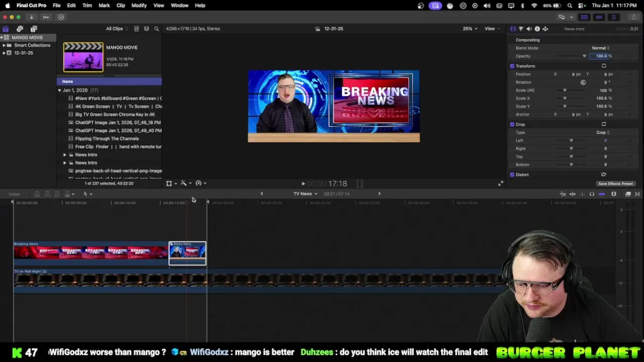Open All Clips filter dropdown
This screenshot has height=362, width=644.
pos(116,29)
